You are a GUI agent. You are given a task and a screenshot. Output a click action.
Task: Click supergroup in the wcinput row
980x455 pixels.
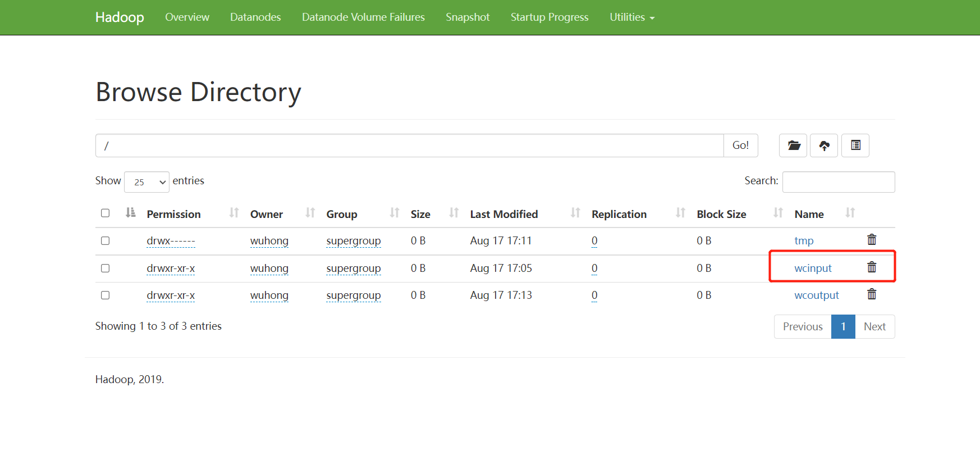click(x=354, y=268)
